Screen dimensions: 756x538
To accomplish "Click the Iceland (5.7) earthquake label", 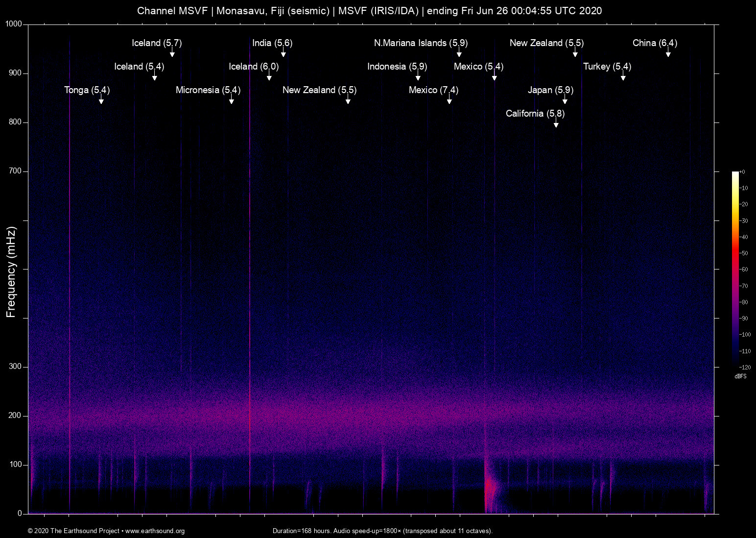I will 157,43.
